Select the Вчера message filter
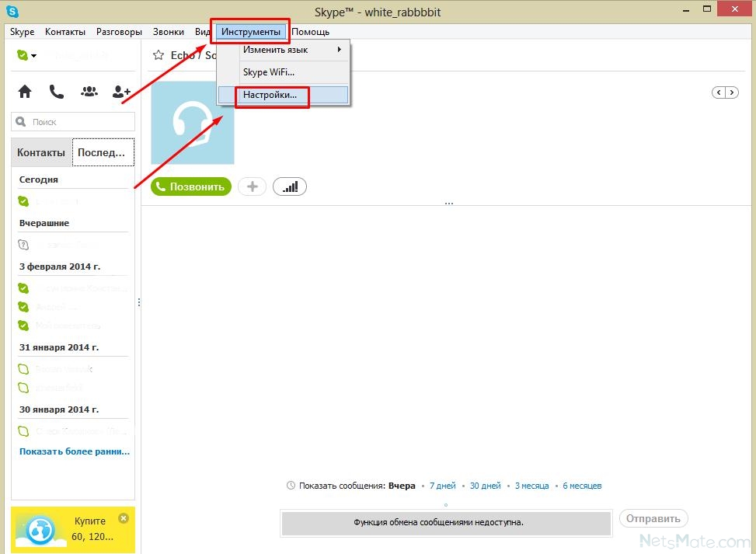The height and width of the screenshot is (554, 756). [x=402, y=486]
